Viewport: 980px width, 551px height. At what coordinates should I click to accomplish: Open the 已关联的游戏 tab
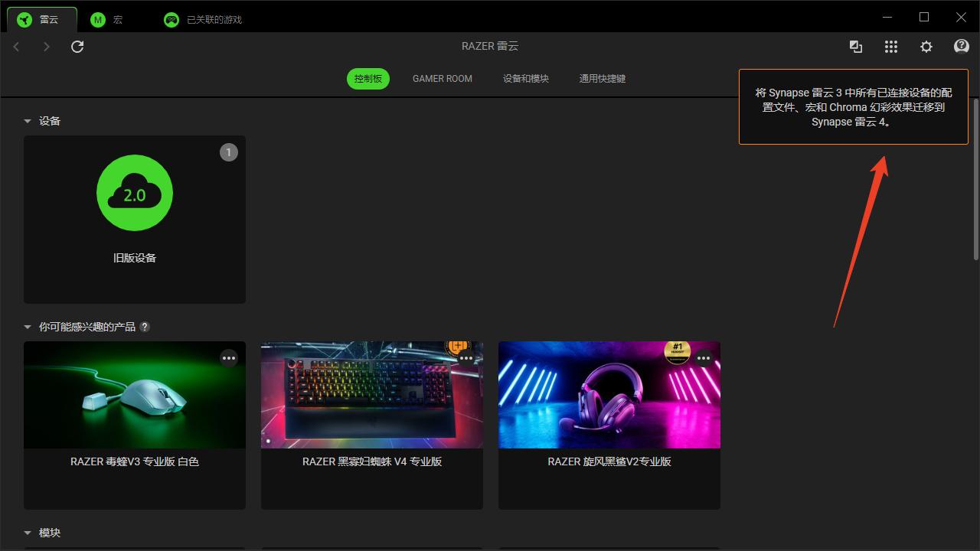204,19
